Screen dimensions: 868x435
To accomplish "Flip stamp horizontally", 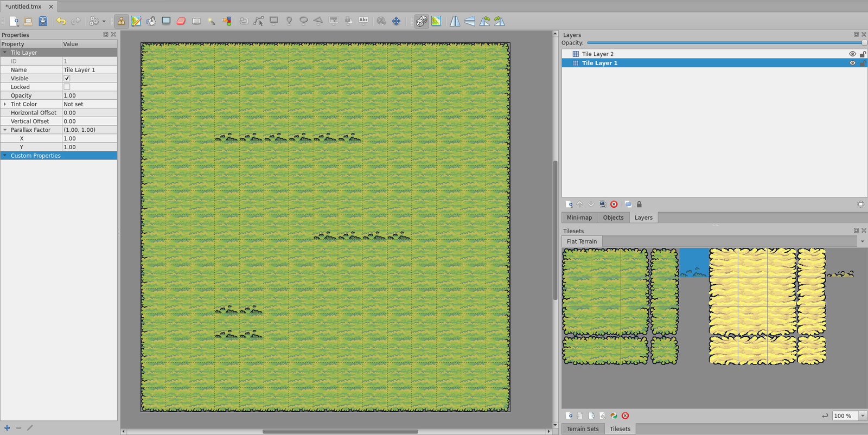I will click(455, 21).
